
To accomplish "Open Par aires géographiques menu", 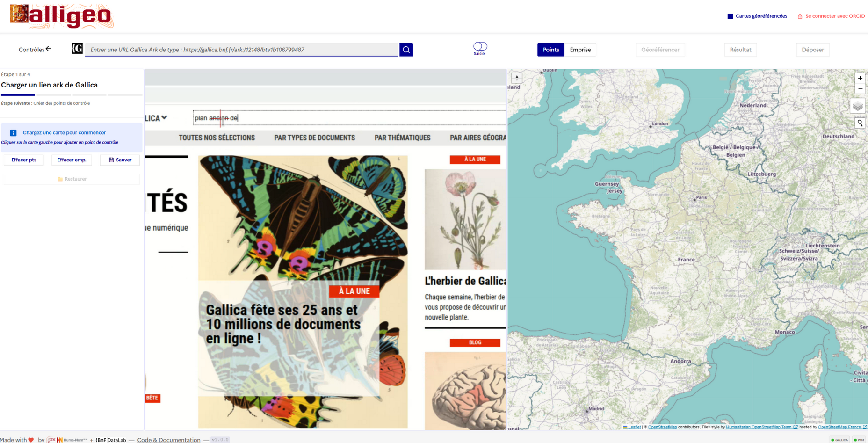I will click(x=477, y=138).
